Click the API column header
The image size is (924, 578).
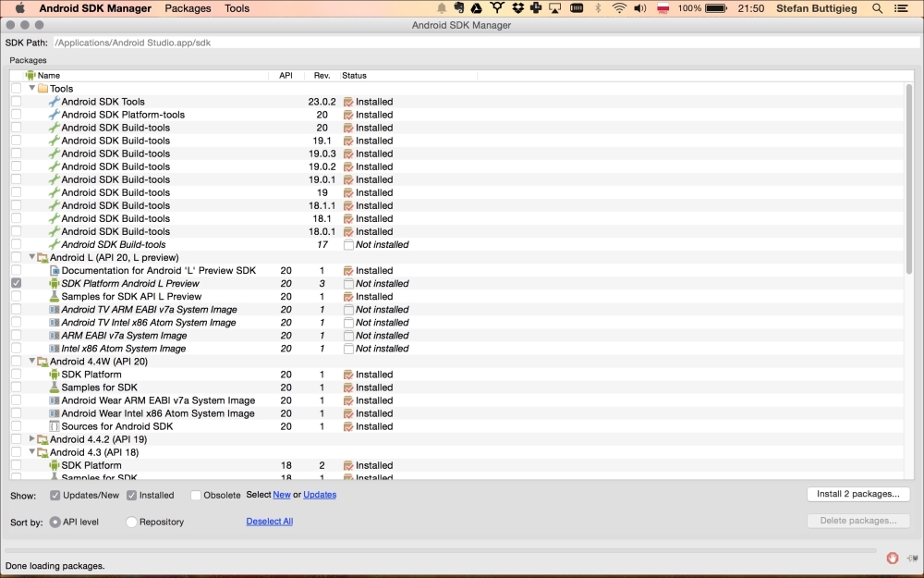coord(286,76)
